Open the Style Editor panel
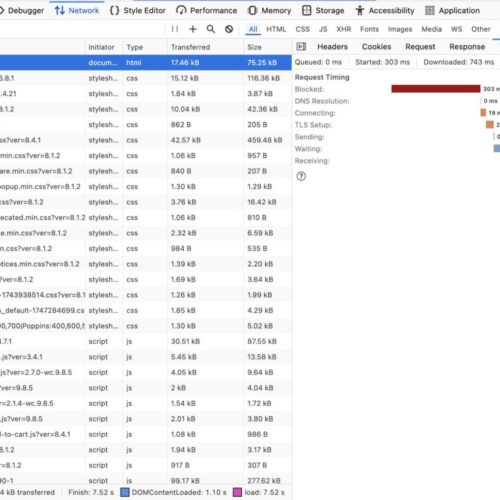Image resolution: width=500 pixels, height=500 pixels. pyautogui.click(x=137, y=11)
